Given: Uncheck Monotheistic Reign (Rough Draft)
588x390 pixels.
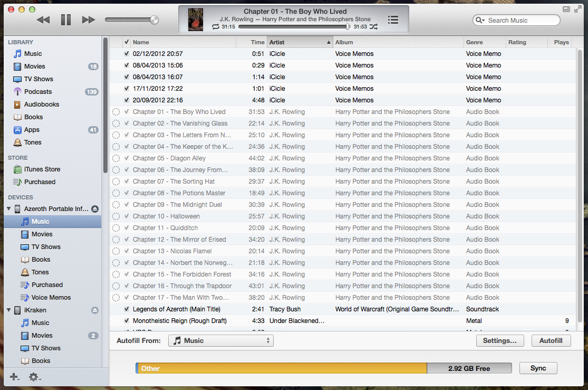Looking at the screenshot, I should [127, 321].
